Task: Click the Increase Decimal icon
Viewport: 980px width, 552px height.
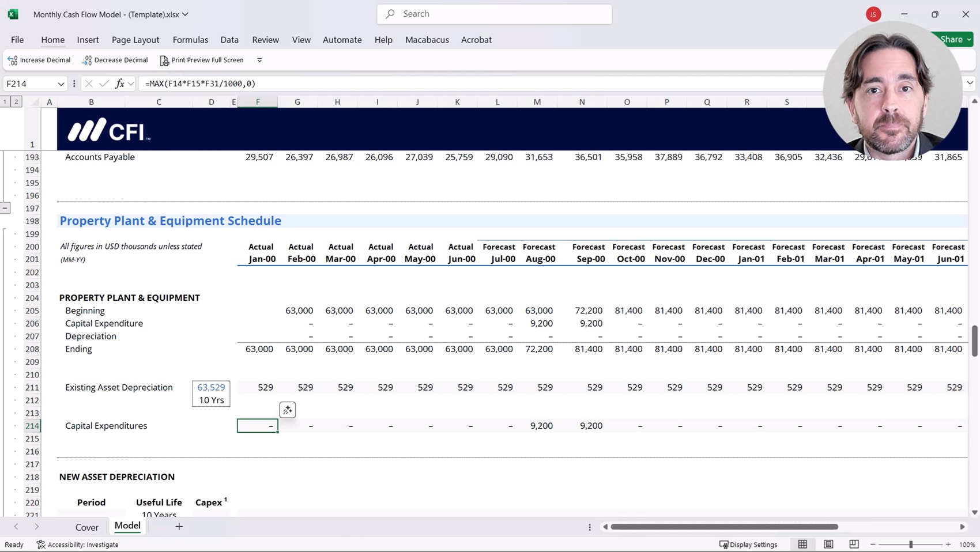Action: (x=13, y=60)
